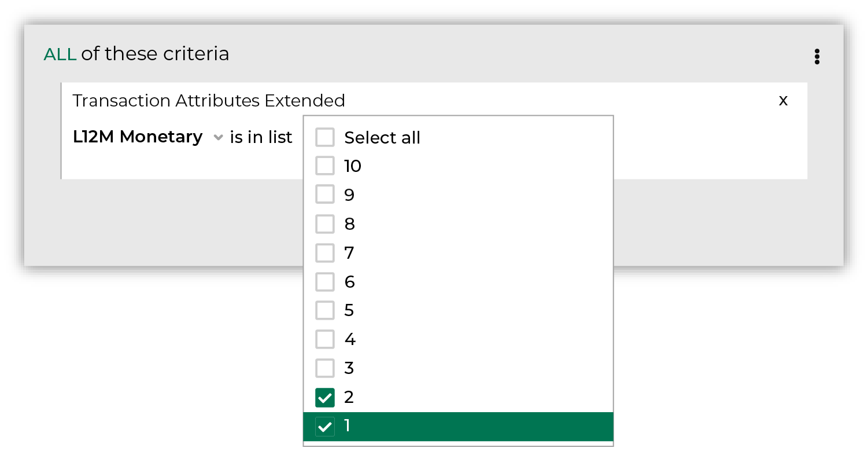Select the checkbox for value 7
The image size is (868, 466).
325,252
